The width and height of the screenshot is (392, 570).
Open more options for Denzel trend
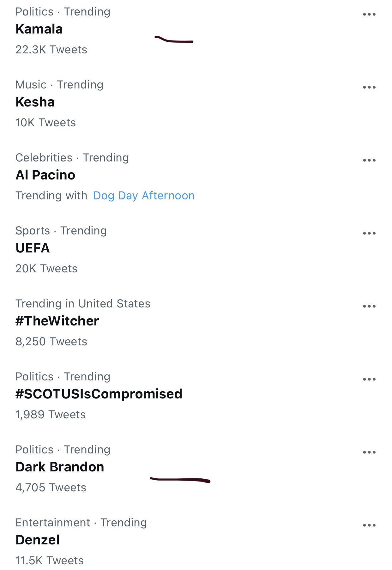pos(369,525)
